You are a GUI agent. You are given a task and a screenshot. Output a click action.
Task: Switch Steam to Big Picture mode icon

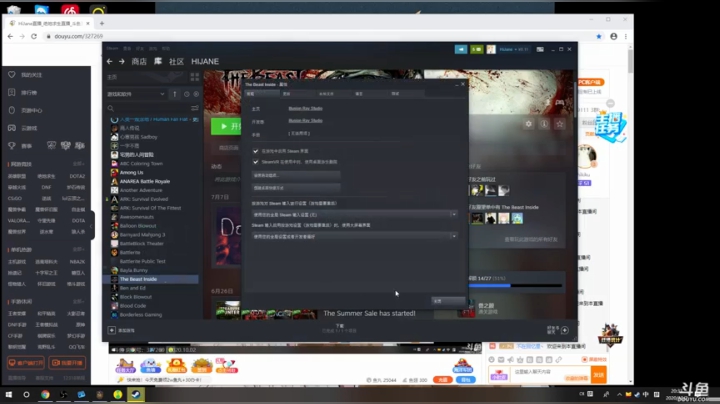(x=540, y=49)
